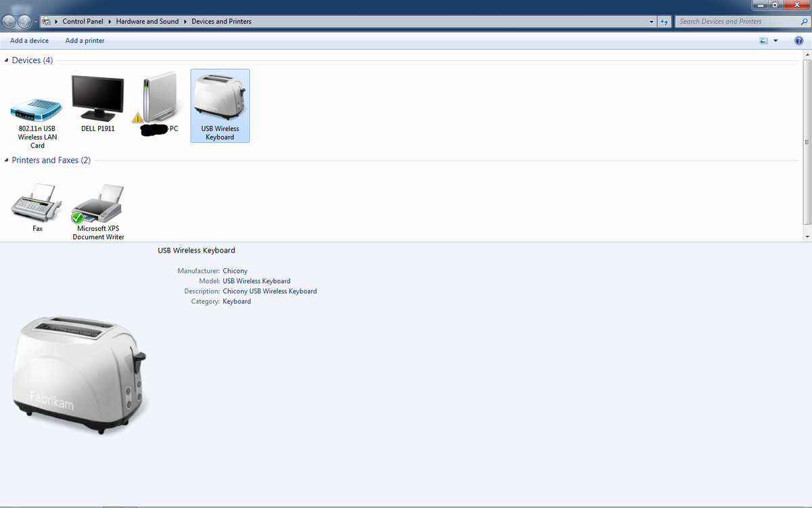Open the view options dropdown arrow
The height and width of the screenshot is (508, 812).
pos(775,41)
